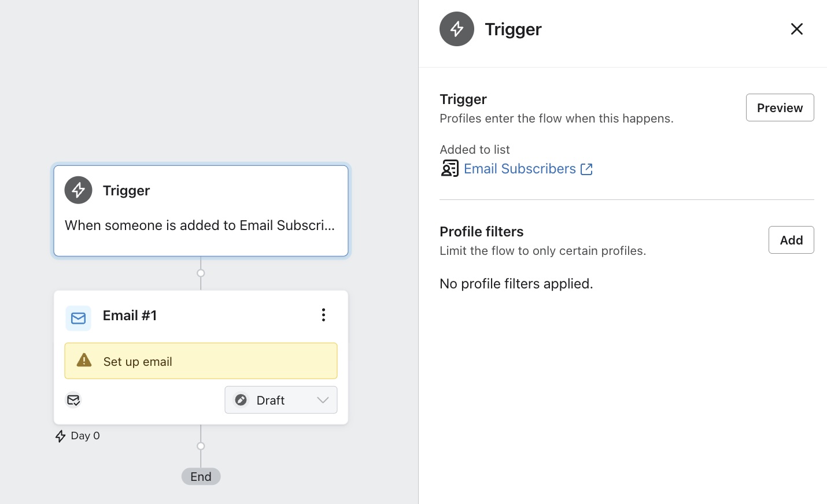Open the three-dot menu on Email #1
This screenshot has height=504, width=827.
click(x=323, y=315)
